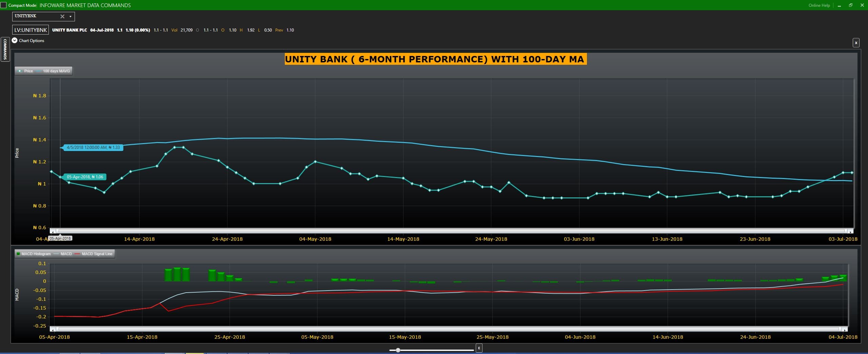Enable the Compact Mode checkbox
The width and height of the screenshot is (868, 354).
click(x=3, y=5)
